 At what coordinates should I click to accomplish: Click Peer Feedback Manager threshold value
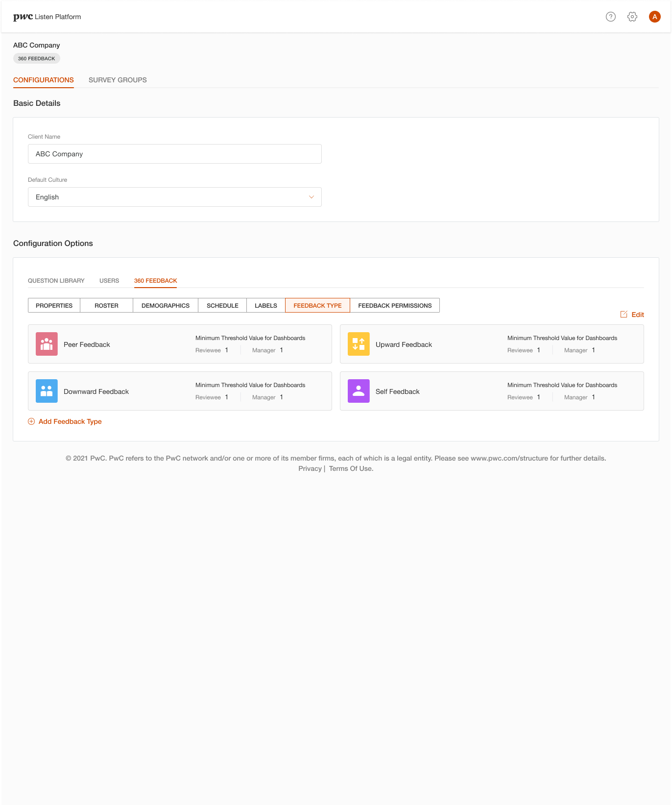[282, 350]
